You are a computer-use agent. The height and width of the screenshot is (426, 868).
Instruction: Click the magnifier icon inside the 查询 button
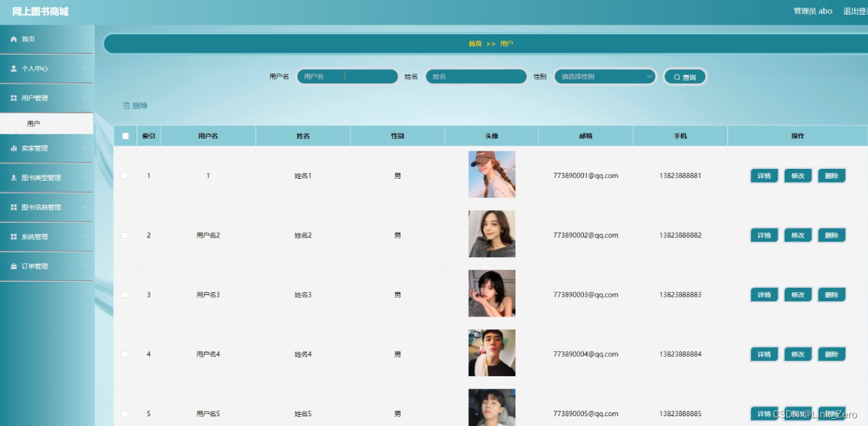[x=675, y=76]
